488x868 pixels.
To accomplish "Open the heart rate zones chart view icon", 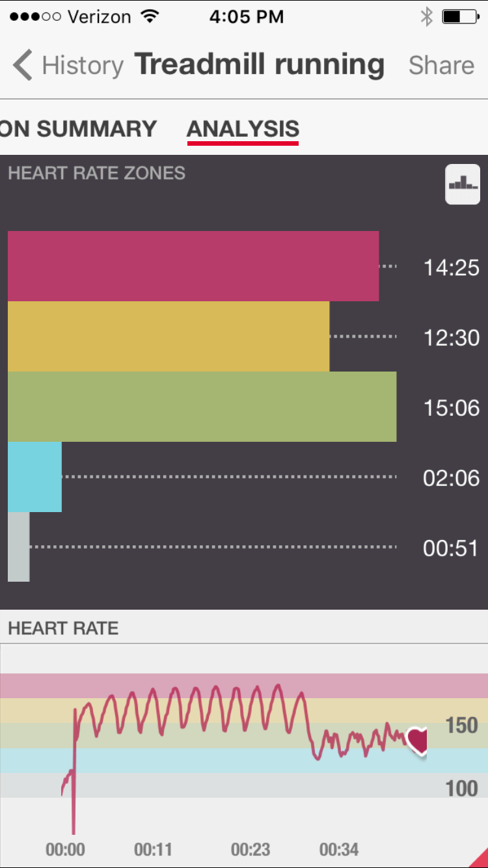I will coord(462,184).
